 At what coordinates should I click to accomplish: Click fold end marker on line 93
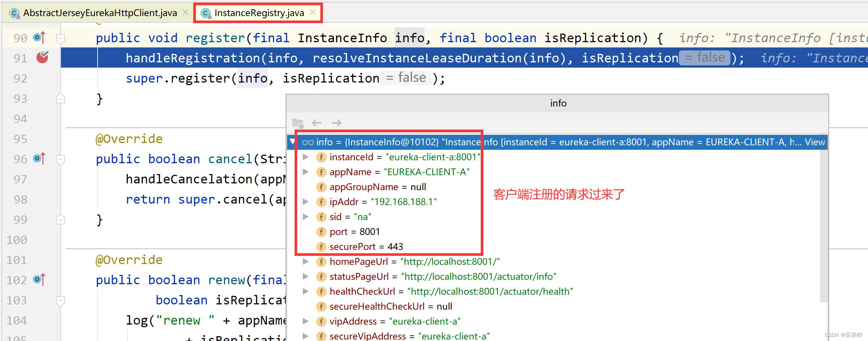coord(61,99)
